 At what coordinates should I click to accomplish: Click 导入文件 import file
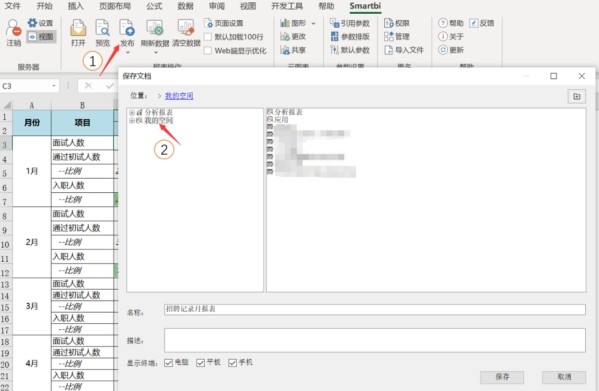(x=404, y=50)
